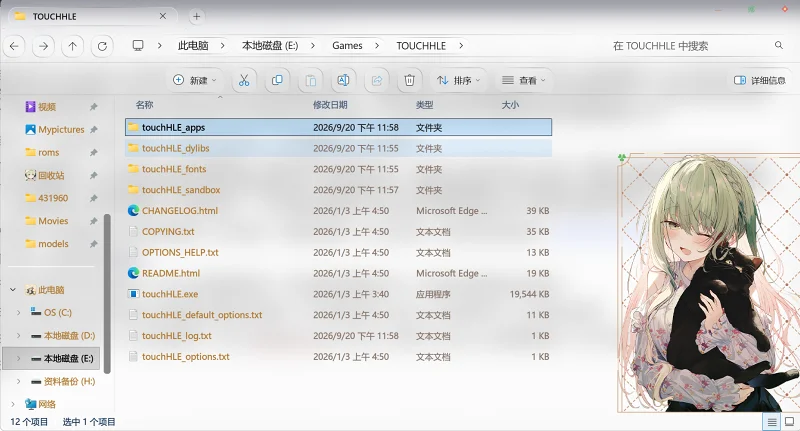Collapse the 此电脑 tree node
Screen dimensions: 800x431
[x=13, y=290]
